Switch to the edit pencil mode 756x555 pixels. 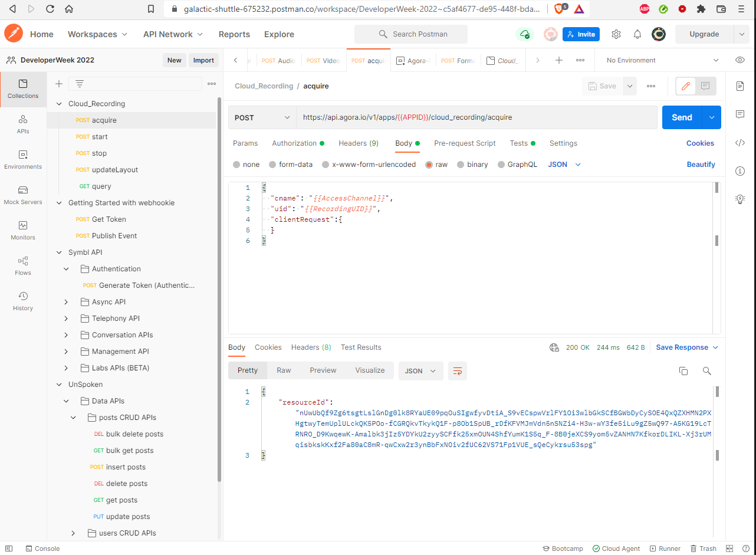[x=685, y=86]
